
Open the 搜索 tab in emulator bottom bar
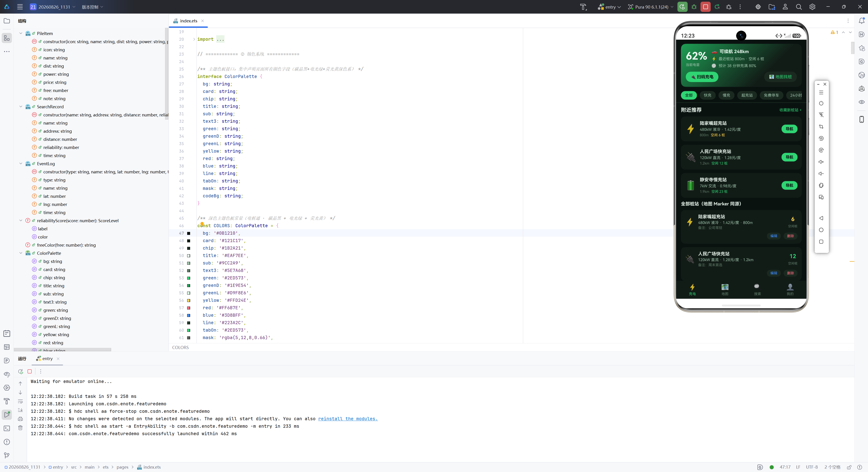click(x=757, y=289)
